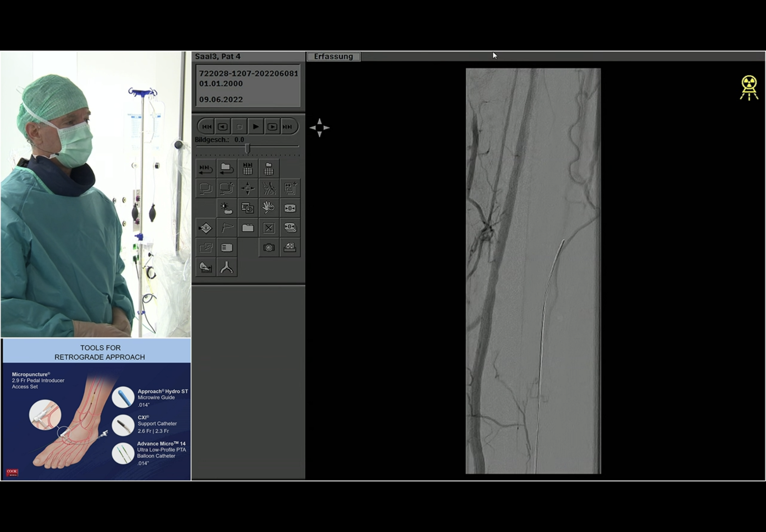
Task: Step one frame forward
Action: click(272, 127)
